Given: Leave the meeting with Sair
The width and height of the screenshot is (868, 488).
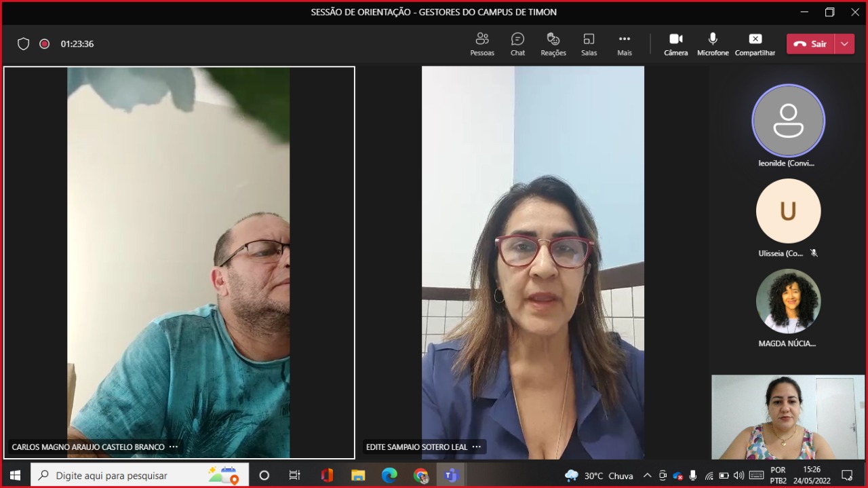Looking at the screenshot, I should tap(811, 44).
